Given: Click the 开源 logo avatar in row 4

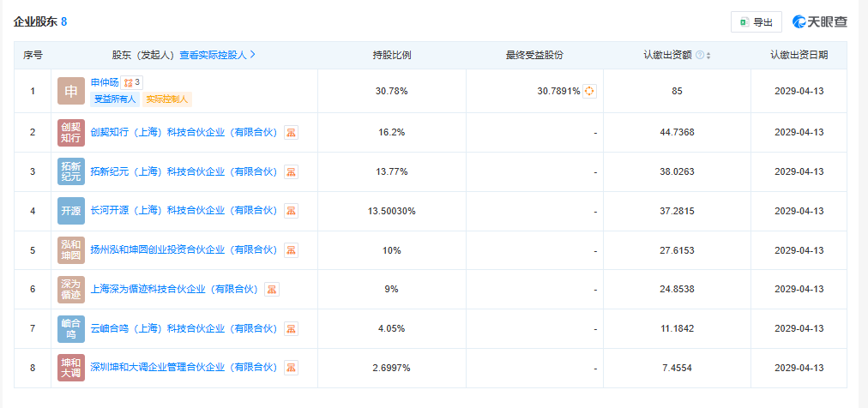Looking at the screenshot, I should pyautogui.click(x=71, y=211).
